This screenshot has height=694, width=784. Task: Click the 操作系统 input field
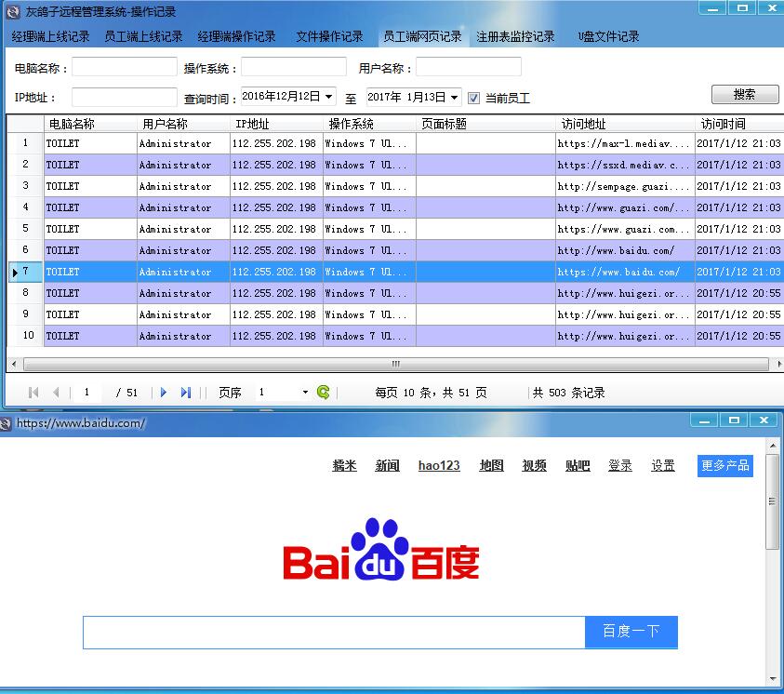click(x=294, y=67)
